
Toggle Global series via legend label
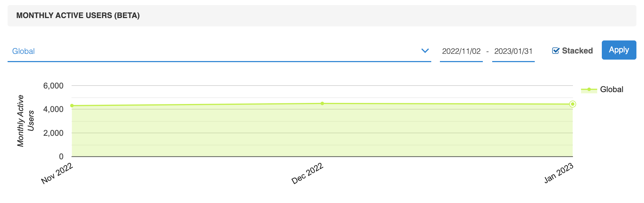[x=612, y=90]
